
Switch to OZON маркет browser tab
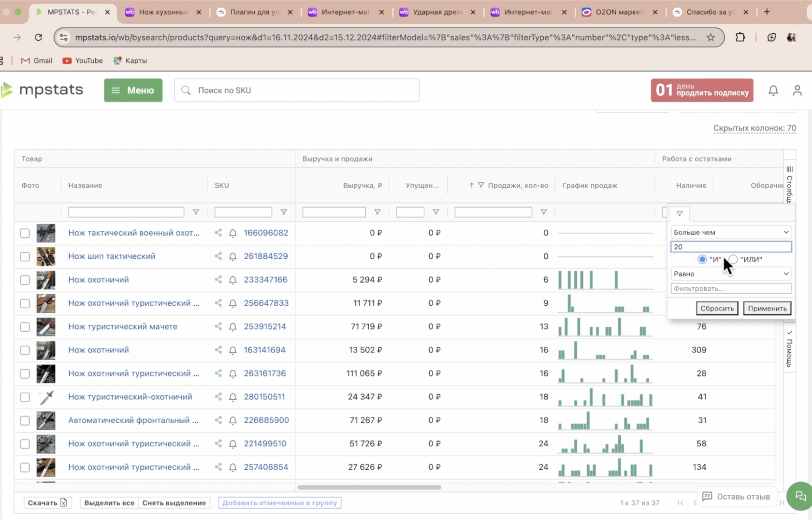(x=620, y=12)
